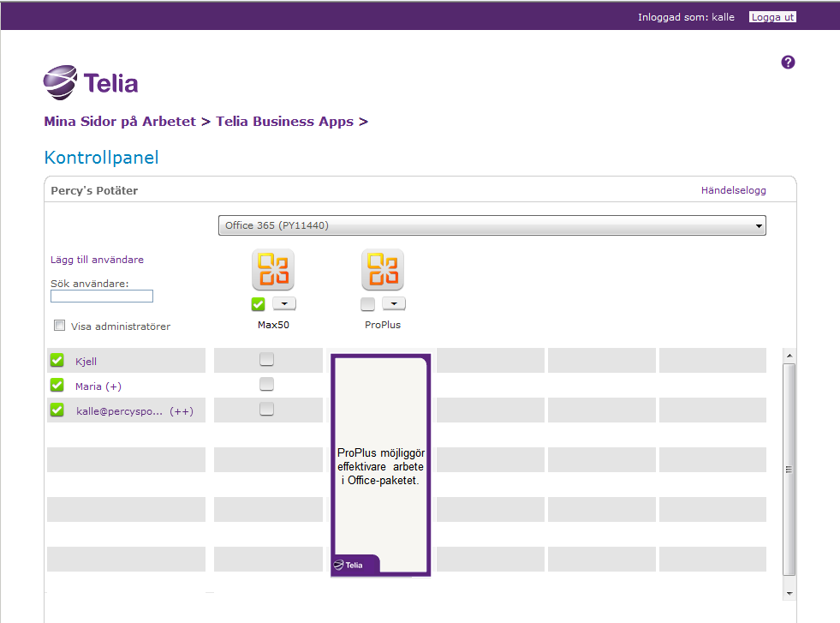
Task: Toggle the green checkbox beside Maria
Action: [57, 385]
